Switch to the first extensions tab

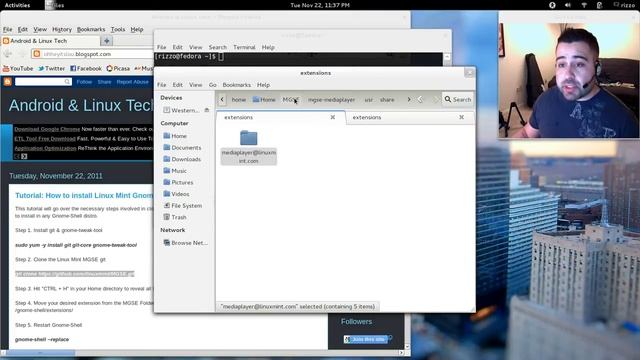click(x=280, y=118)
